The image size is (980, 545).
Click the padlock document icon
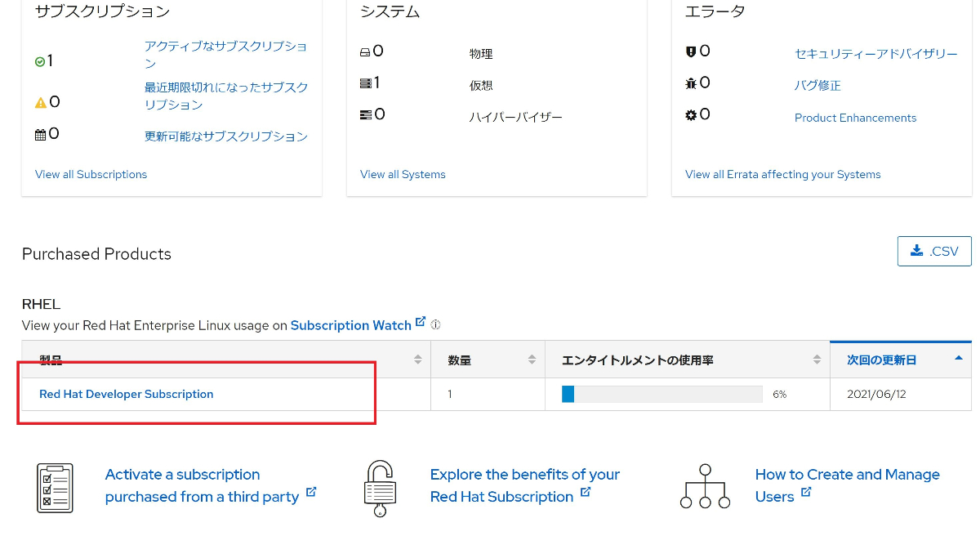click(380, 489)
